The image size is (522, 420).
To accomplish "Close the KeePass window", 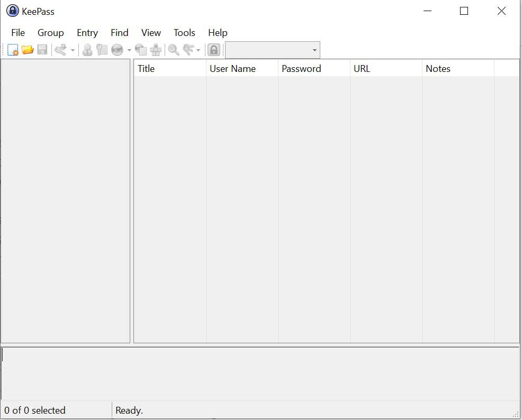I will point(501,11).
